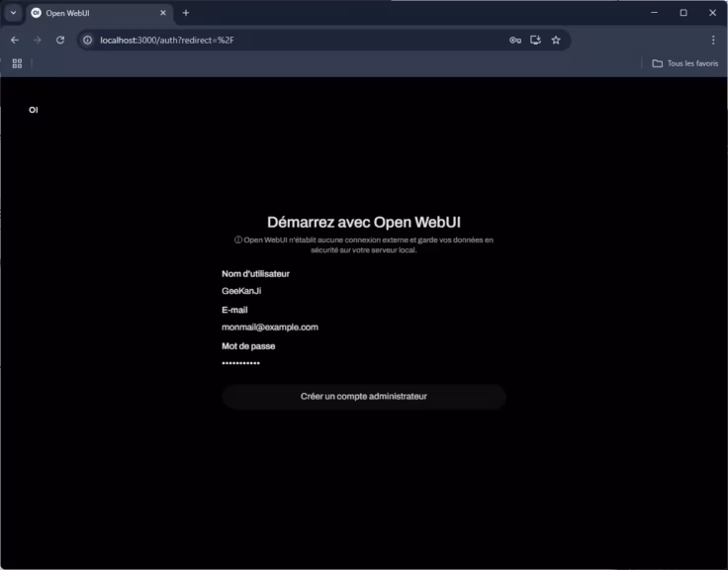728x570 pixels.
Task: Open the Tous les favoris folder
Action: [684, 63]
